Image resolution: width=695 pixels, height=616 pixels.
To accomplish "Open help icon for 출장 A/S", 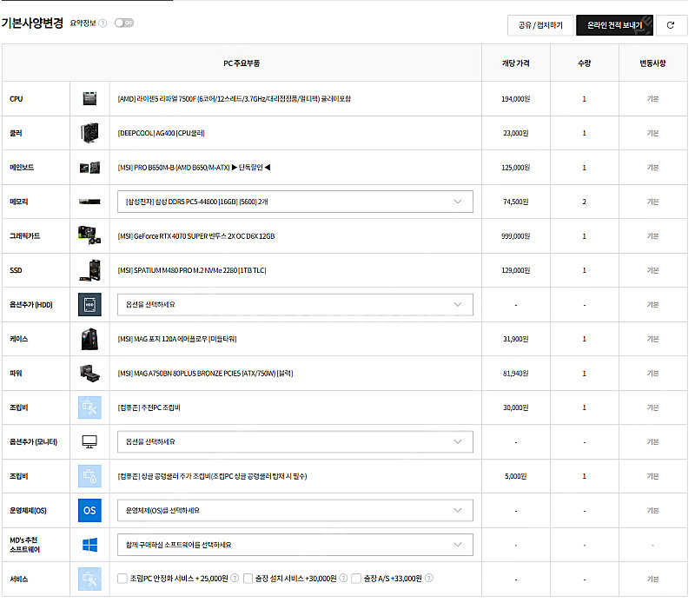I will click(429, 578).
